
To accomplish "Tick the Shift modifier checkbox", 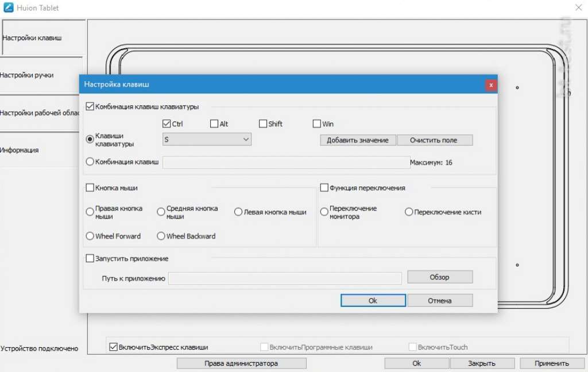I will pyautogui.click(x=263, y=124).
